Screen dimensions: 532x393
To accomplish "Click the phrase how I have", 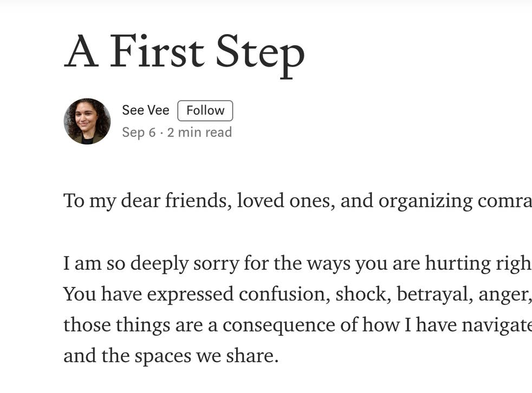I will click(x=400, y=325).
